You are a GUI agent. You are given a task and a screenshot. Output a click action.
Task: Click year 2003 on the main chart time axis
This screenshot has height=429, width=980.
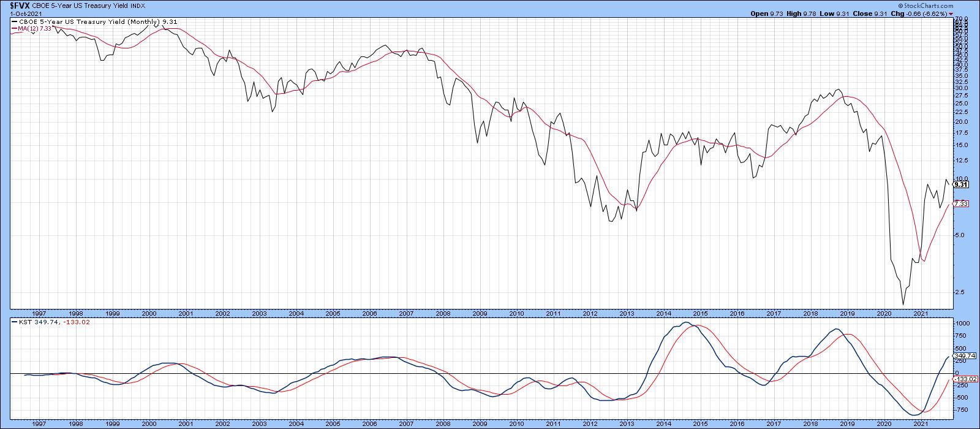pos(259,313)
